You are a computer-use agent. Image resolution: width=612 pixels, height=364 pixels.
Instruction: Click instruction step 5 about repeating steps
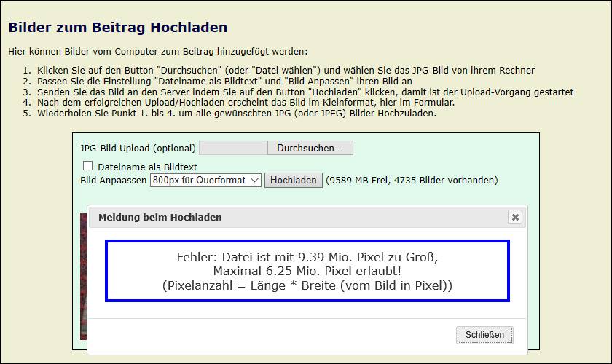pyautogui.click(x=237, y=114)
